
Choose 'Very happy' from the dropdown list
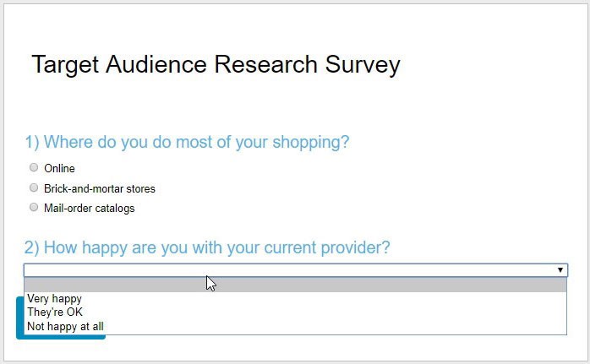pyautogui.click(x=55, y=299)
